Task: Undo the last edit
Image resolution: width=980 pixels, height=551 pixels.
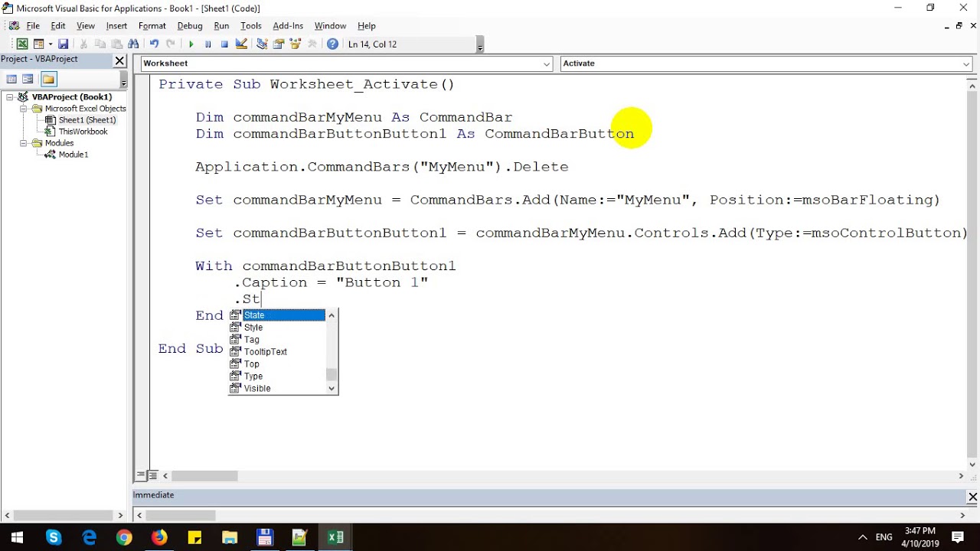Action: coord(154,44)
